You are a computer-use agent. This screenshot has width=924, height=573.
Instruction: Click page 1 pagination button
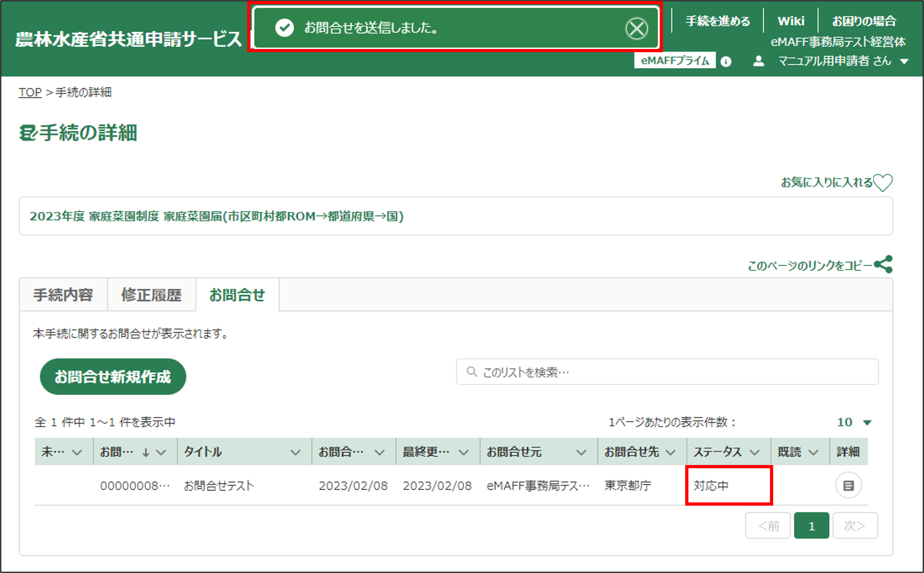click(x=811, y=526)
